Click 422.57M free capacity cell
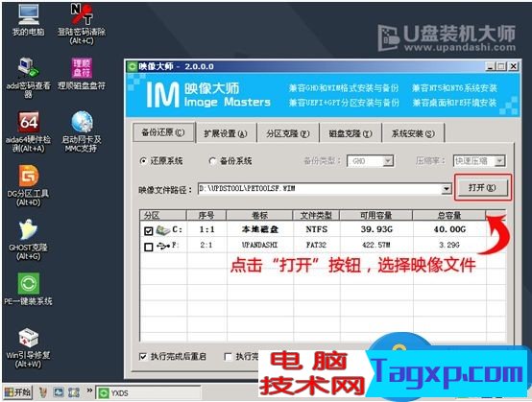Viewport: 532px width, 402px height. 376,245
